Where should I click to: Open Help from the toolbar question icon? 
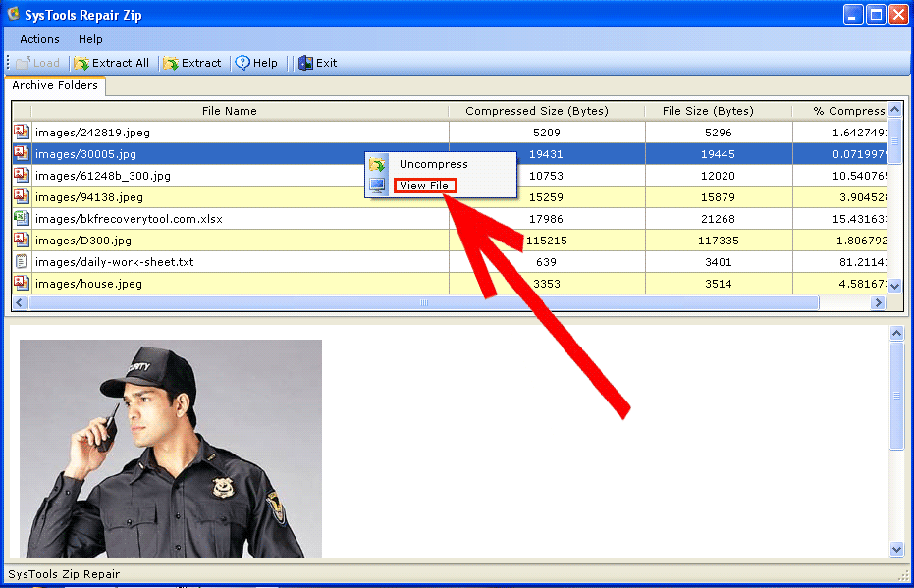[x=242, y=63]
